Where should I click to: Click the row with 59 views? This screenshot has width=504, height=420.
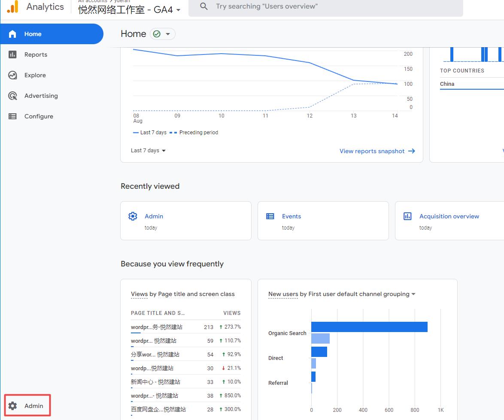[186, 341]
